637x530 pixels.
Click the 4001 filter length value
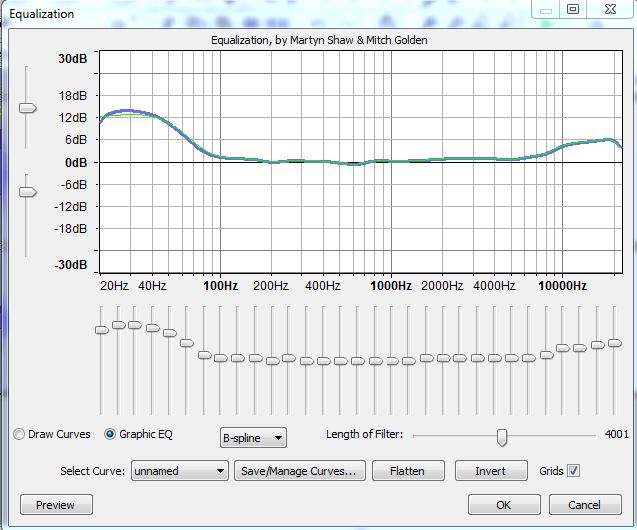tap(616, 434)
